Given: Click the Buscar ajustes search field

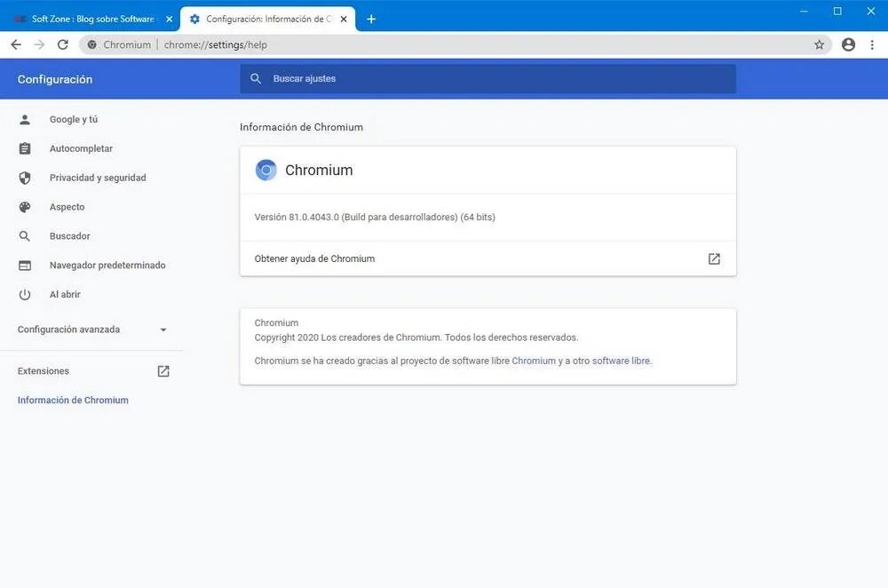Looking at the screenshot, I should point(488,79).
